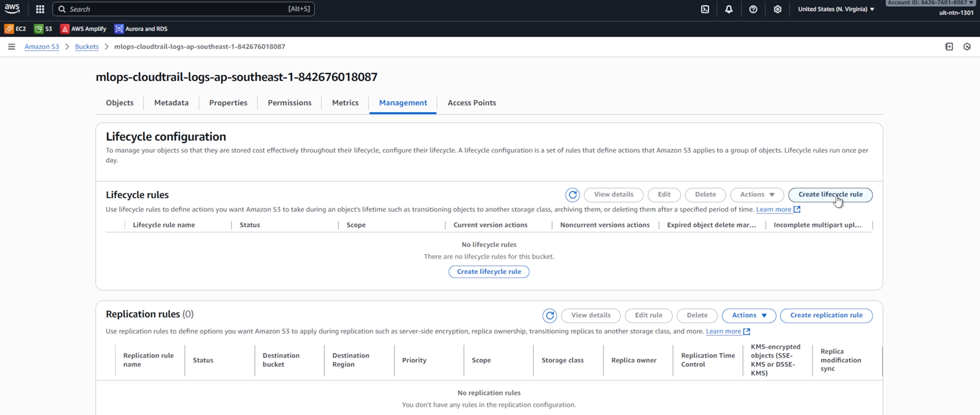Launch CloudShell from the top bar

pos(705,9)
